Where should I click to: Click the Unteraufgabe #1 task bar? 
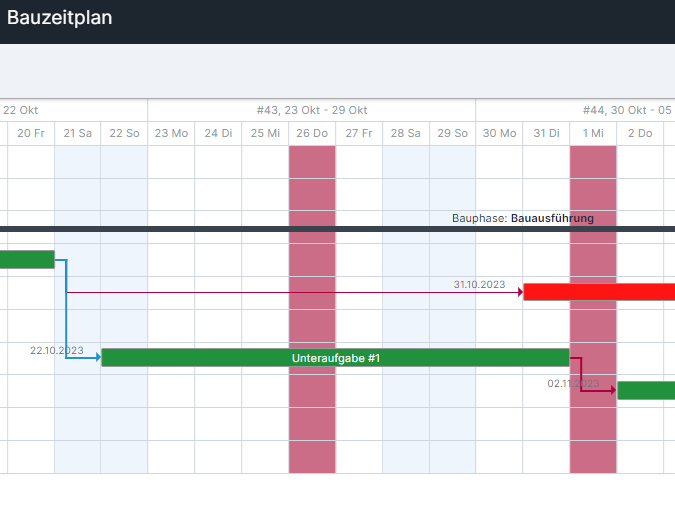335,357
